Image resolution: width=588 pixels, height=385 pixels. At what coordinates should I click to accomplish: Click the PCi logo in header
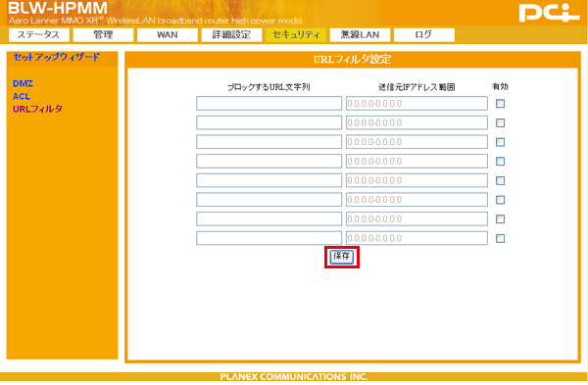point(550,13)
